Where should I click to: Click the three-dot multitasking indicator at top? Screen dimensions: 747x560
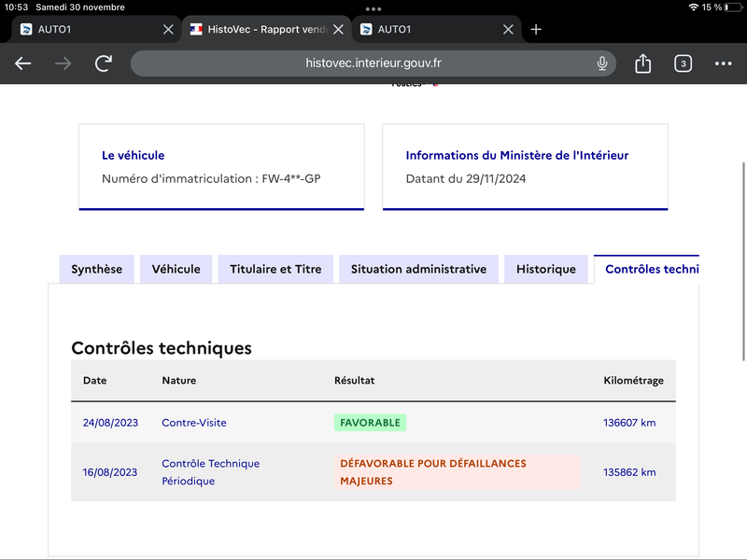[373, 9]
